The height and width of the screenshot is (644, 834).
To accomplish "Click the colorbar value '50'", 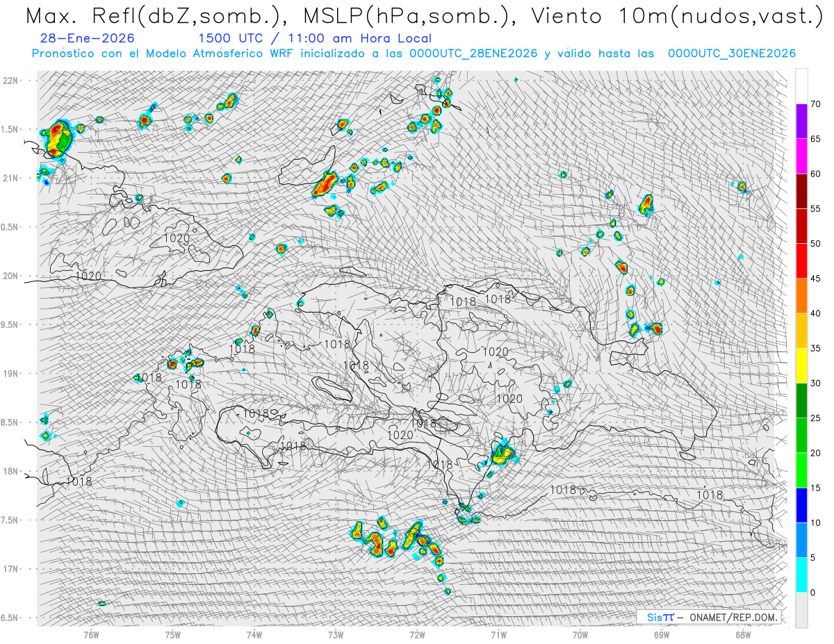I will click(816, 244).
